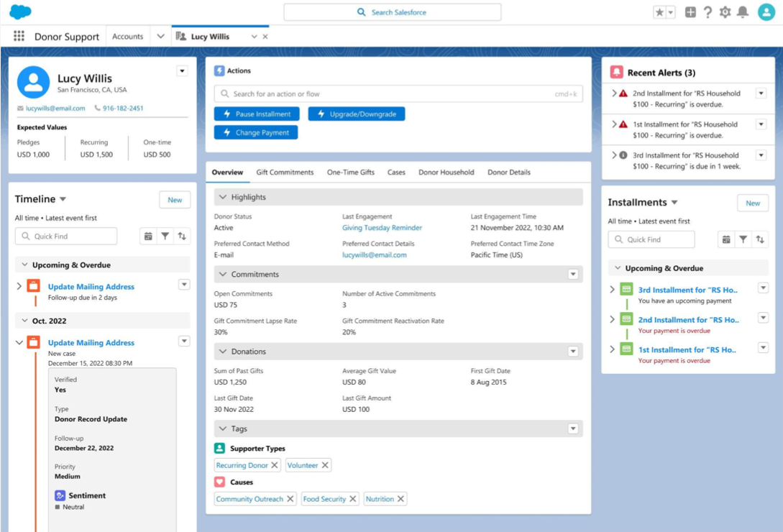The height and width of the screenshot is (532, 783).
Task: Remove the Recurring Donor tag
Action: [x=274, y=465]
